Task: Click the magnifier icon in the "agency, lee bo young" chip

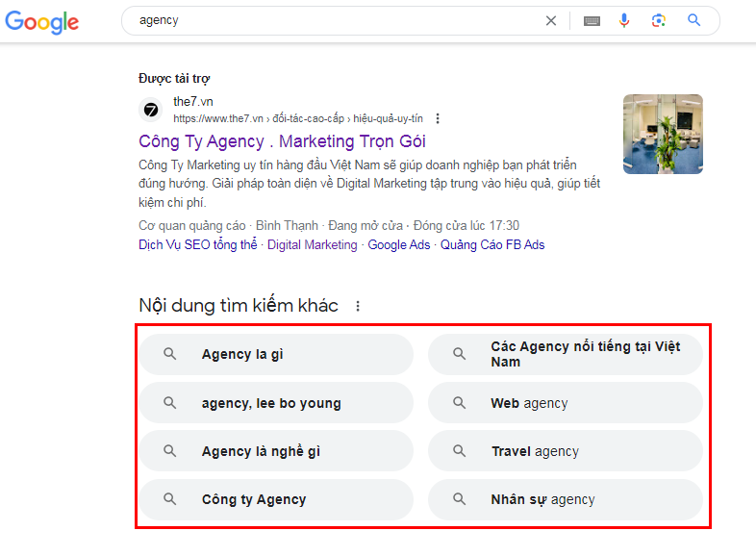Action: [169, 403]
